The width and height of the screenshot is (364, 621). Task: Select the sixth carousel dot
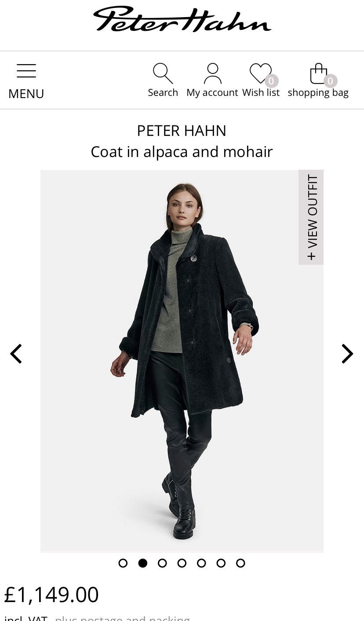221,563
